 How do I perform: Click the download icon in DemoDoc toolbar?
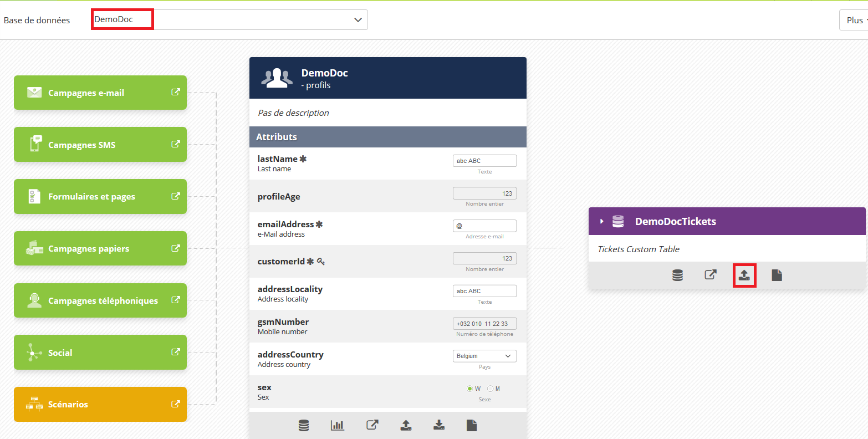tap(439, 425)
